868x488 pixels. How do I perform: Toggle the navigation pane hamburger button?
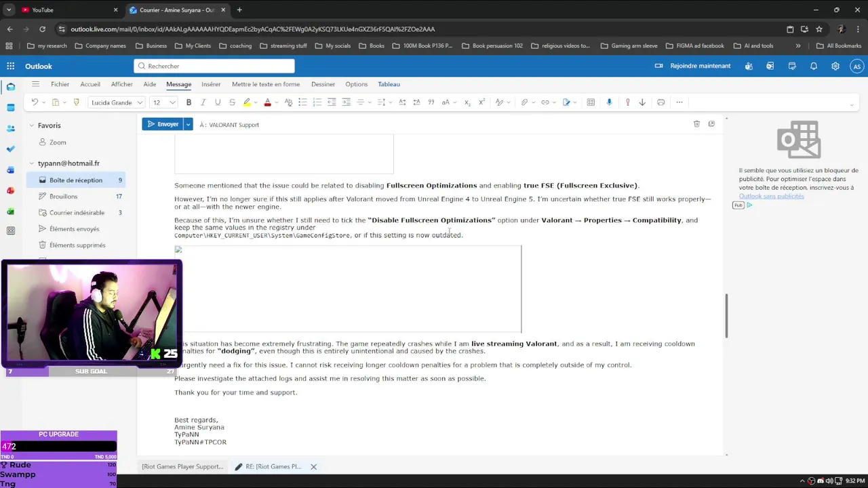[x=35, y=84]
